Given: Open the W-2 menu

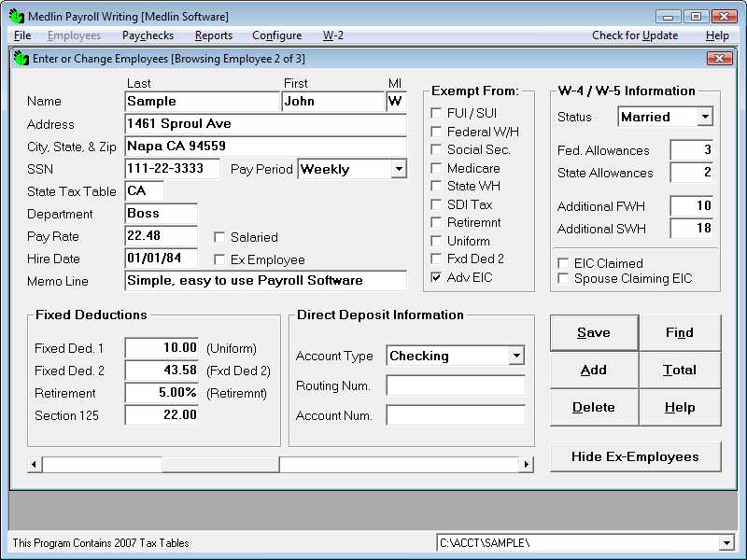Looking at the screenshot, I should [333, 35].
